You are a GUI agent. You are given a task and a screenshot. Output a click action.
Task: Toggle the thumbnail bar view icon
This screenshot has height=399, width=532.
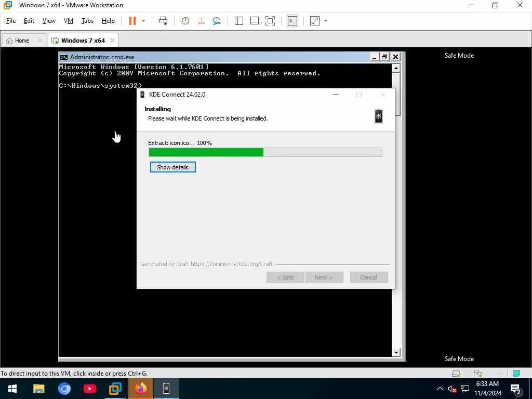[255, 21]
